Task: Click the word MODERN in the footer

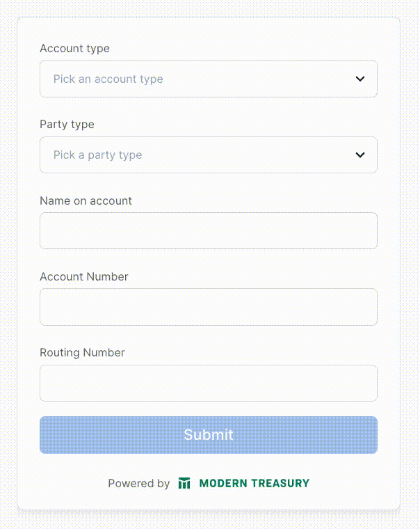Action: point(222,483)
